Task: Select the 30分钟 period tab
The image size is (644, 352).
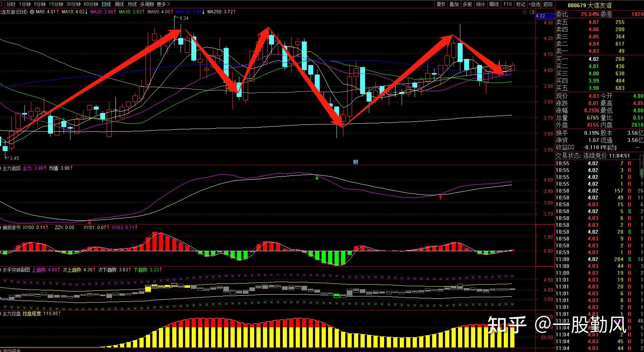Action: [74, 4]
